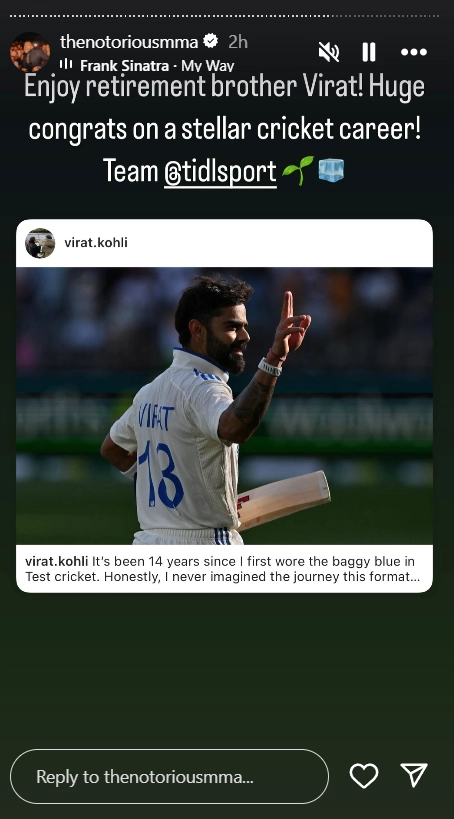Tap the verified badge next to username
The height and width of the screenshot is (819, 454).
pyautogui.click(x=211, y=41)
